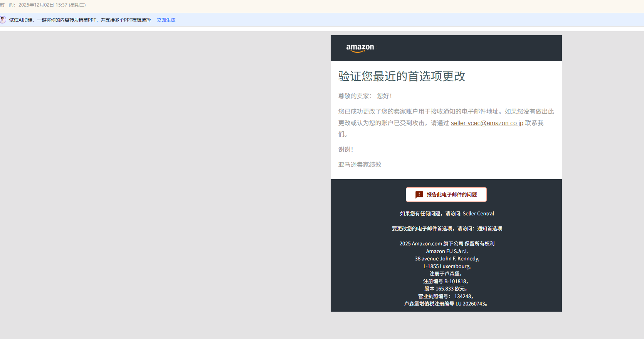Click the Amazon logo in email header

pyautogui.click(x=360, y=48)
